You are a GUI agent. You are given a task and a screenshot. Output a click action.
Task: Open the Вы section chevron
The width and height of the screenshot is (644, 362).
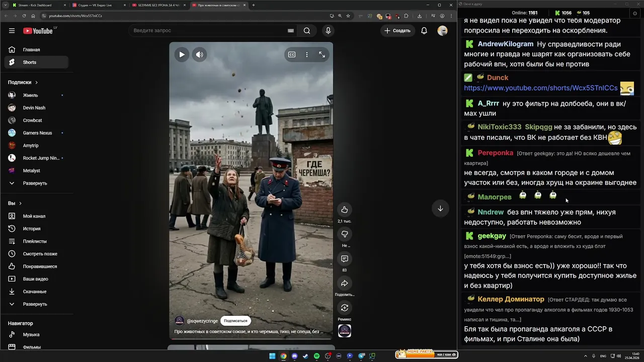20,203
